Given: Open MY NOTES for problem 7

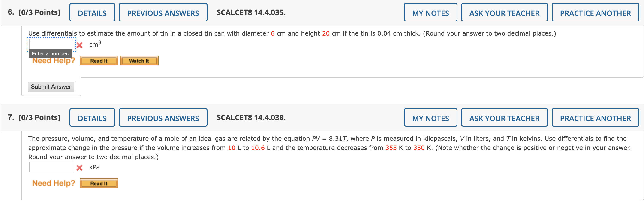Looking at the screenshot, I should point(430,118).
